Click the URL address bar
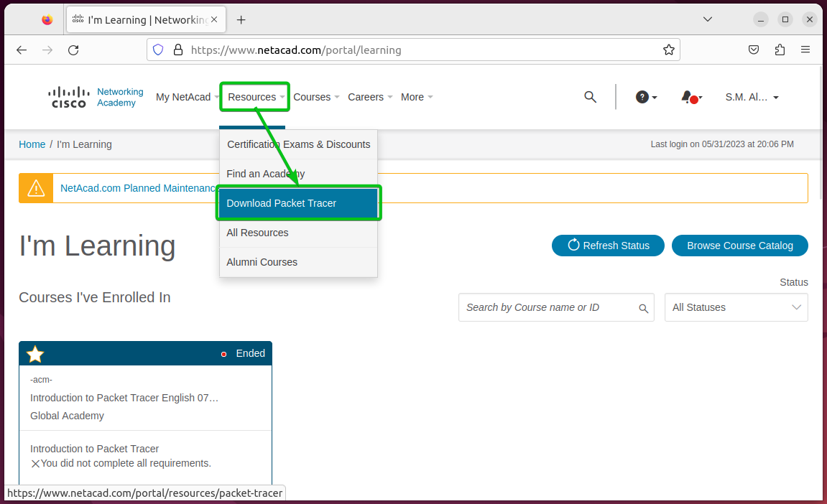827x504 pixels. [x=413, y=50]
